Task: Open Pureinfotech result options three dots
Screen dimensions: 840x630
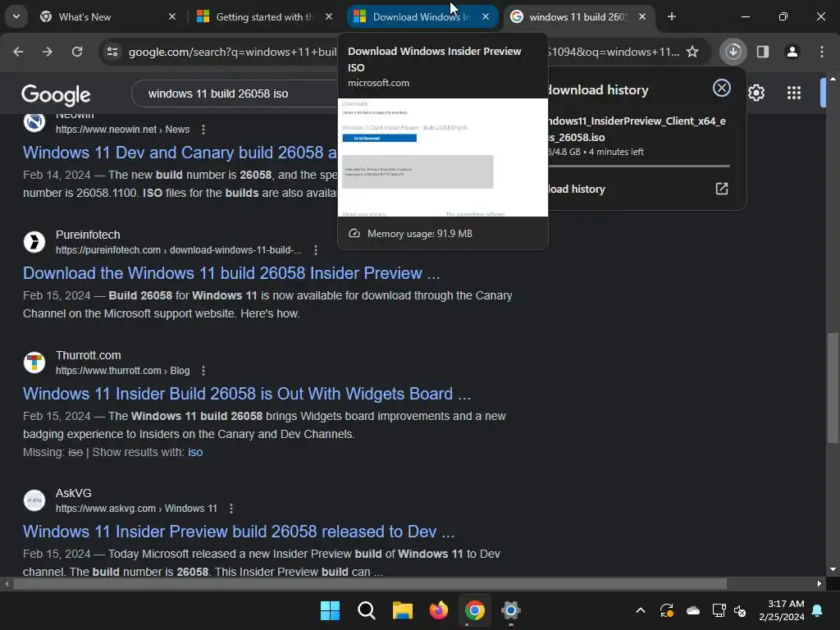Action: coord(316,250)
